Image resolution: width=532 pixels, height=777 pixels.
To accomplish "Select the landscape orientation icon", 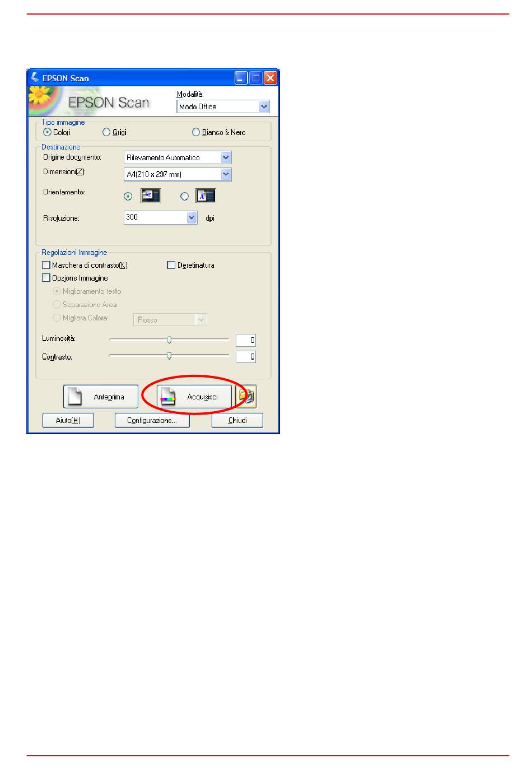I will 150,196.
